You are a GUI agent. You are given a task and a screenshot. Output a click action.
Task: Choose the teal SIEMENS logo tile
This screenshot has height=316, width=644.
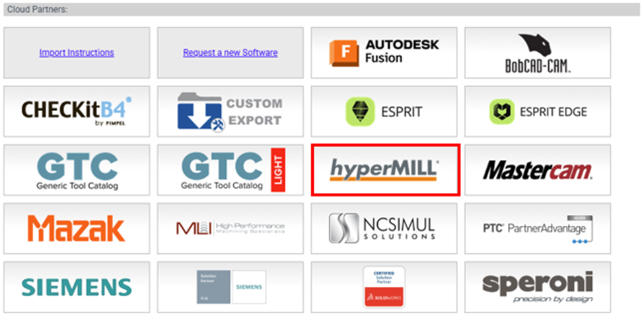77,287
